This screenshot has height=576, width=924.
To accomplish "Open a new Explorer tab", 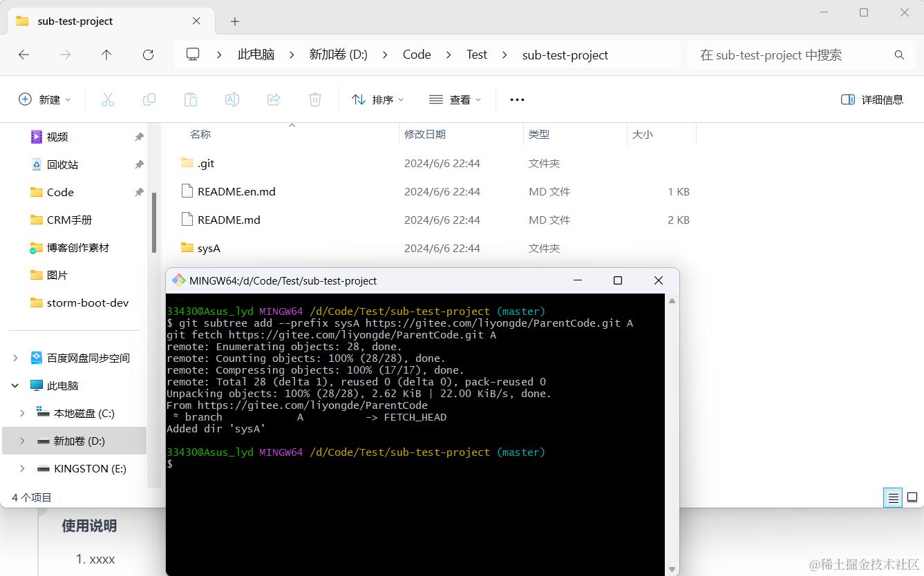I will pyautogui.click(x=235, y=21).
